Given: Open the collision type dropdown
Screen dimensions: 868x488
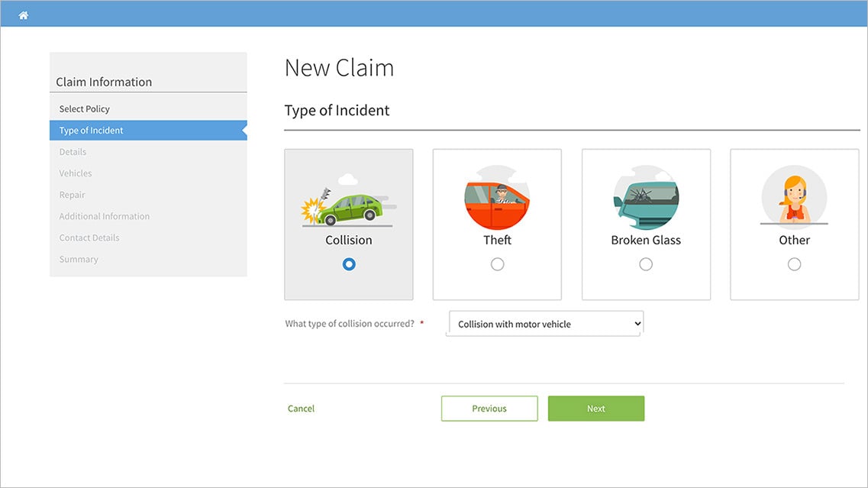Looking at the screenshot, I should point(544,323).
